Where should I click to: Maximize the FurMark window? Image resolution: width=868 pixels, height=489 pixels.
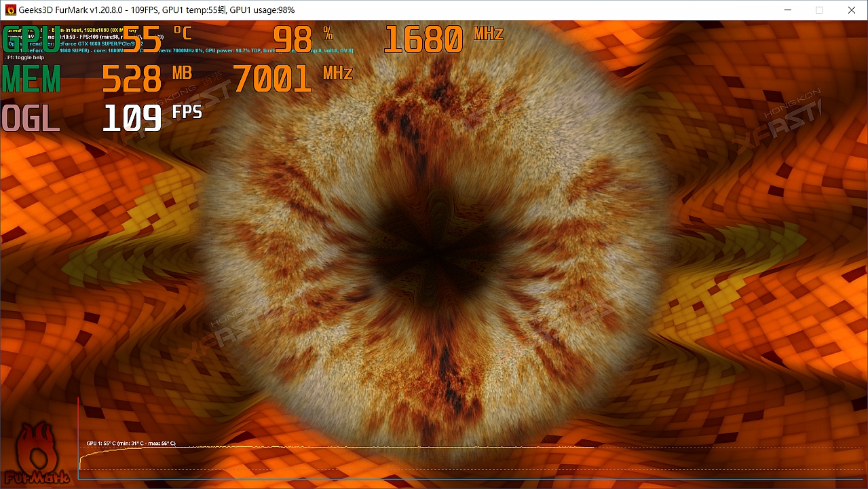[x=819, y=10]
